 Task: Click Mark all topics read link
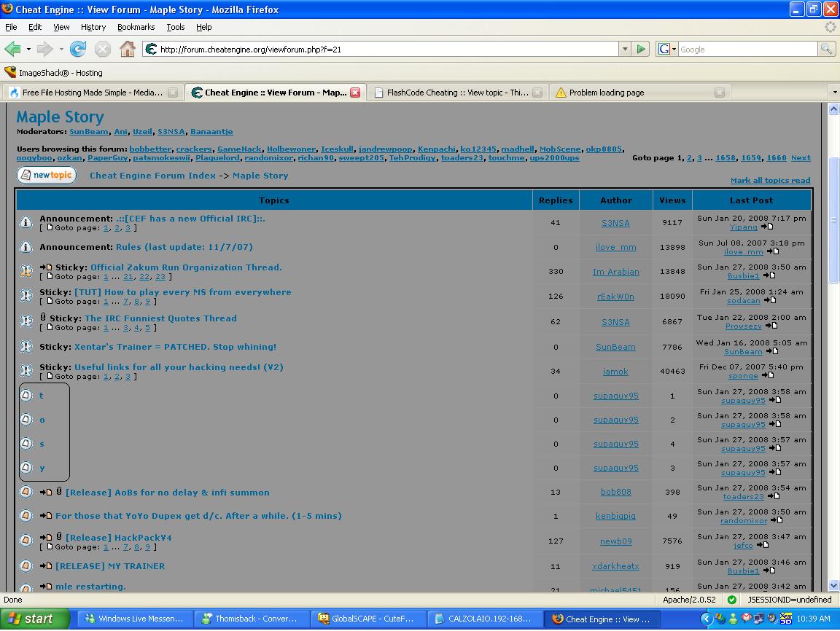770,181
